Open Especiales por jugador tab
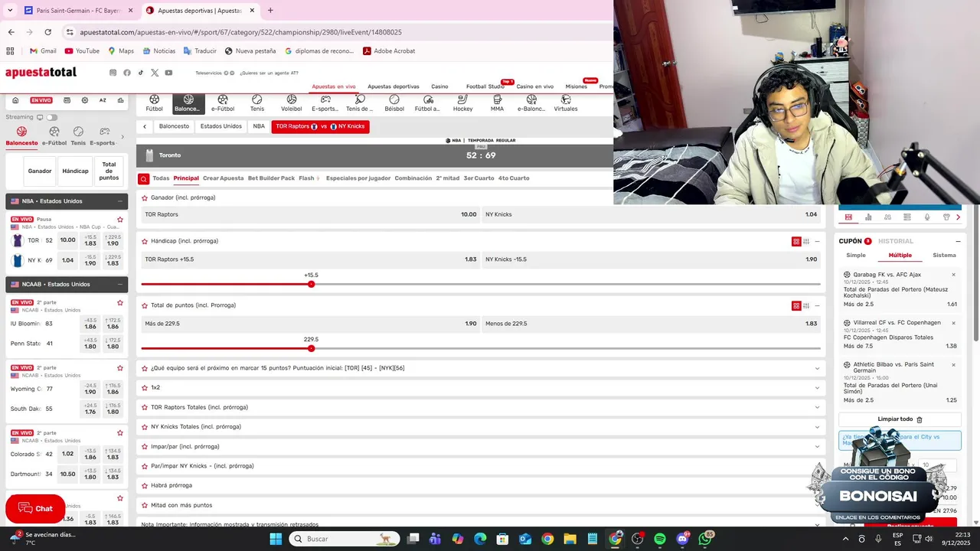 tap(358, 178)
